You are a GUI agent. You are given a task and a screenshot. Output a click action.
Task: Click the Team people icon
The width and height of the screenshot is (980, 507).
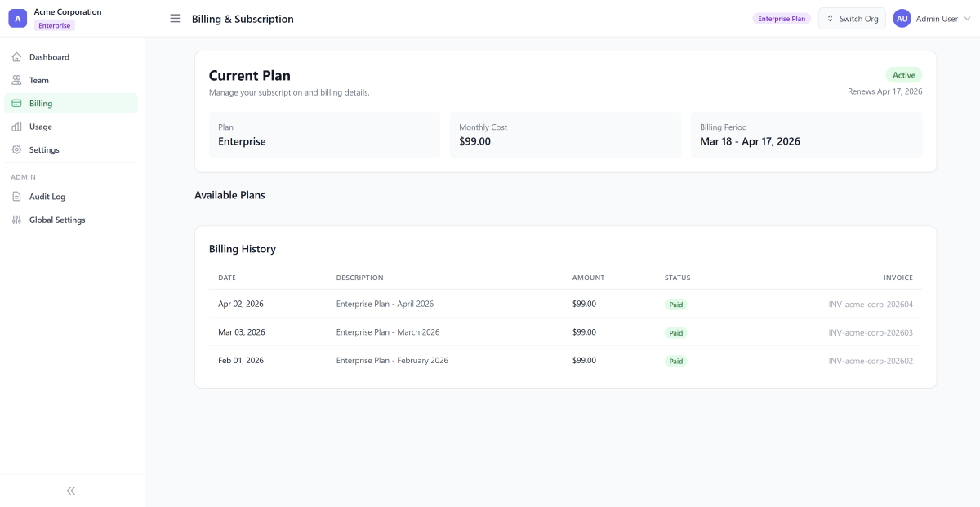(17, 81)
